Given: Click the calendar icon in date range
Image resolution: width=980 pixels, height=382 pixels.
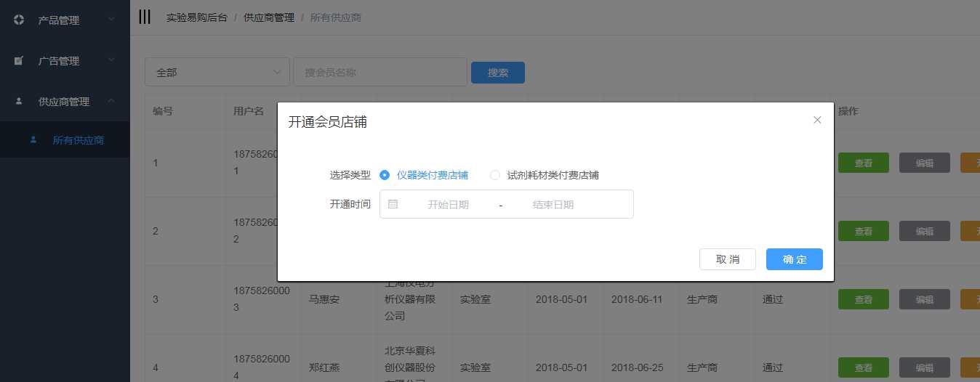Looking at the screenshot, I should (x=393, y=204).
